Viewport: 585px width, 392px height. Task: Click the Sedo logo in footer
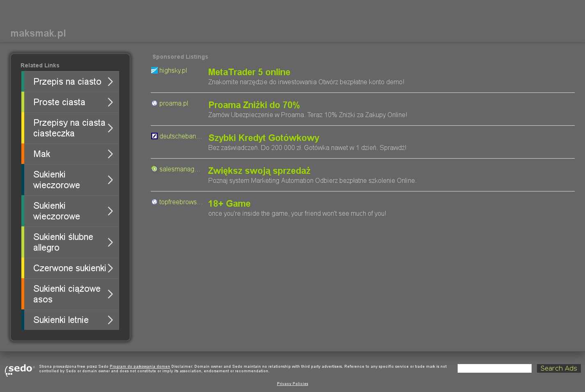point(20,369)
